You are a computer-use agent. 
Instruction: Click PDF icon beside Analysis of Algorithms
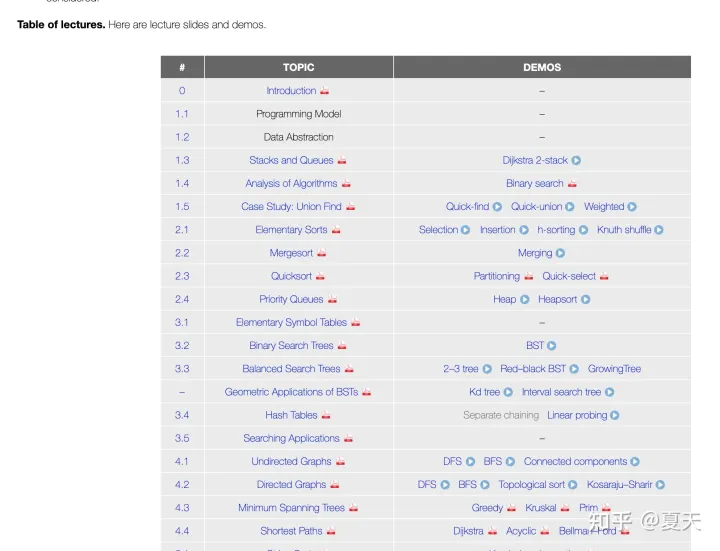click(x=346, y=183)
